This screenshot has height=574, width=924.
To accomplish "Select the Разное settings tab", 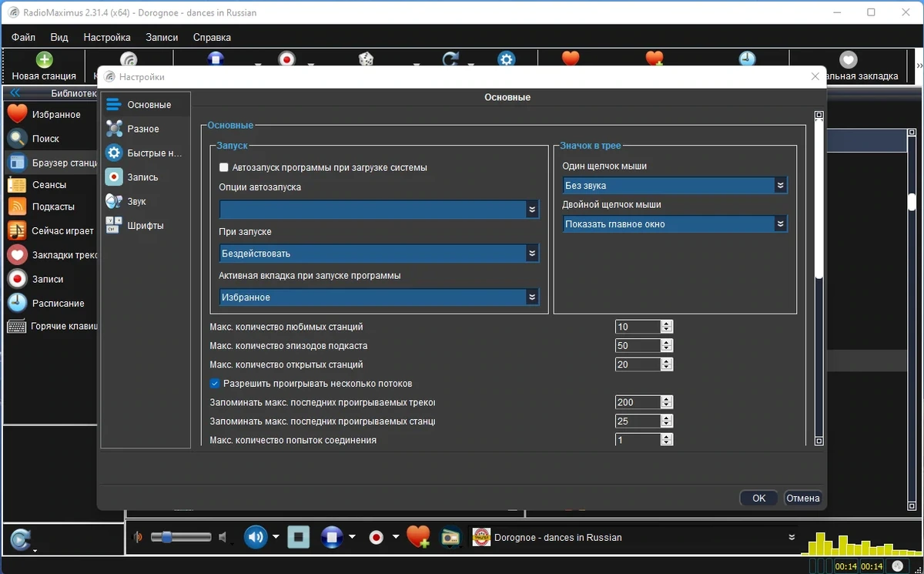I will (146, 129).
